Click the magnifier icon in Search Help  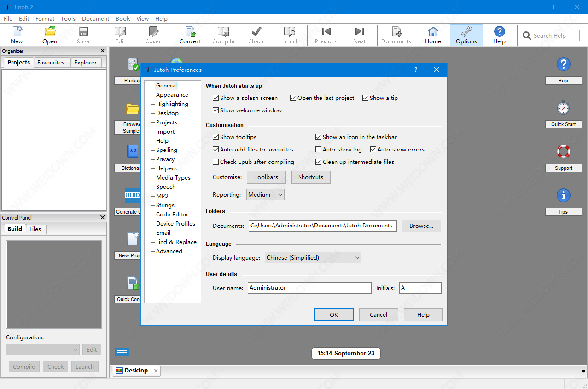tap(527, 36)
